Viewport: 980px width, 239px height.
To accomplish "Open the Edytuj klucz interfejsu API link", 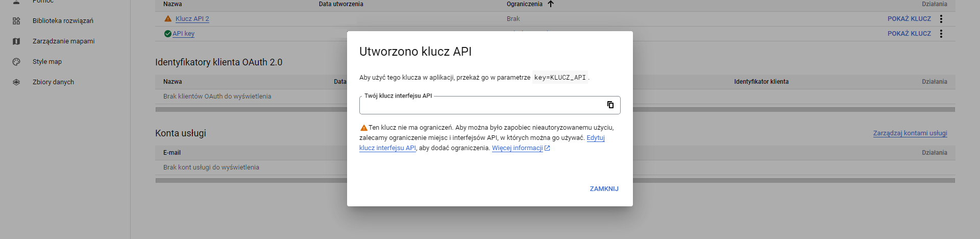I will (x=595, y=138).
